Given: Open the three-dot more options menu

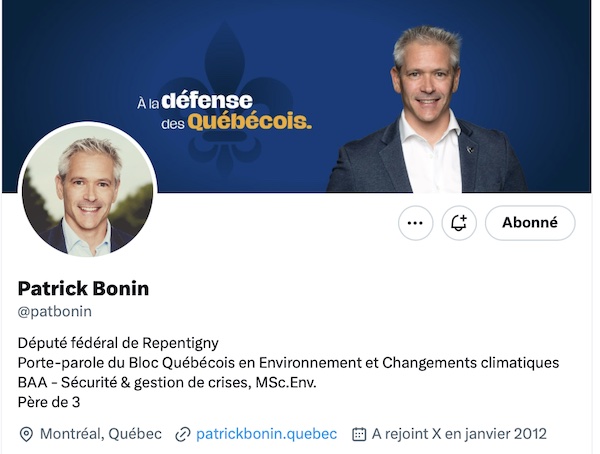Looking at the screenshot, I should pos(415,223).
